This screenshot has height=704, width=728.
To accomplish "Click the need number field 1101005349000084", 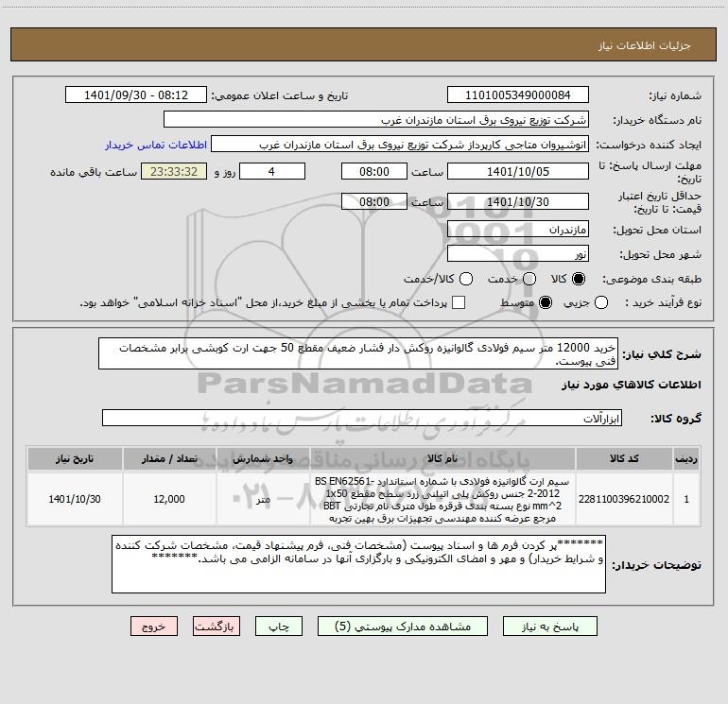I will pos(518,94).
